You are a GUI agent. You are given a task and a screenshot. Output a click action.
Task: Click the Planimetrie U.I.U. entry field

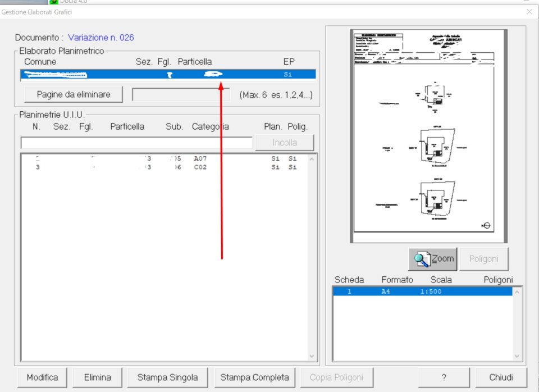pos(136,143)
